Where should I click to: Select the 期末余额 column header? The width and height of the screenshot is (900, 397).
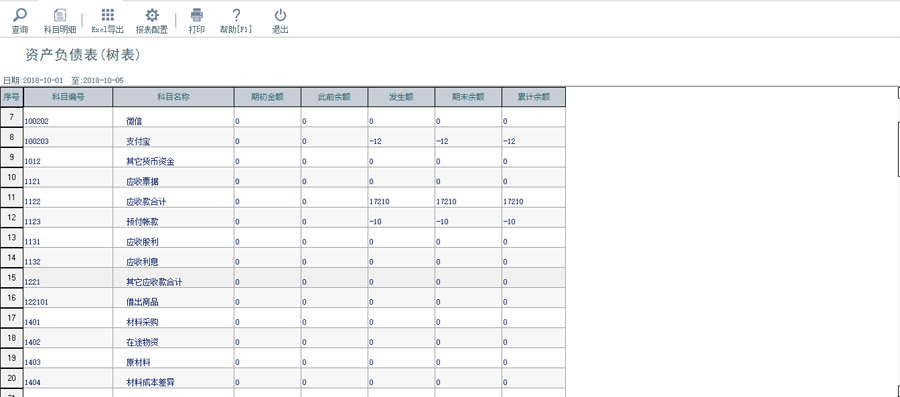[x=468, y=97]
